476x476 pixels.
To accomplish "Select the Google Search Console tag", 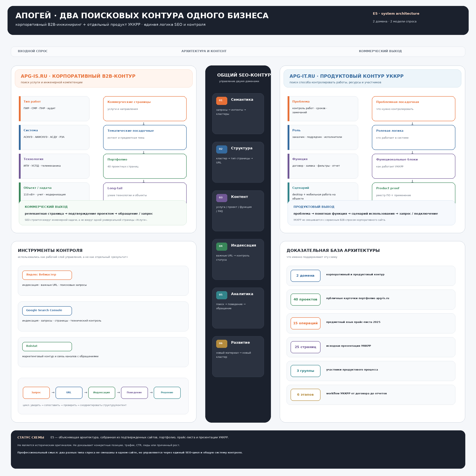I will [47, 311].
